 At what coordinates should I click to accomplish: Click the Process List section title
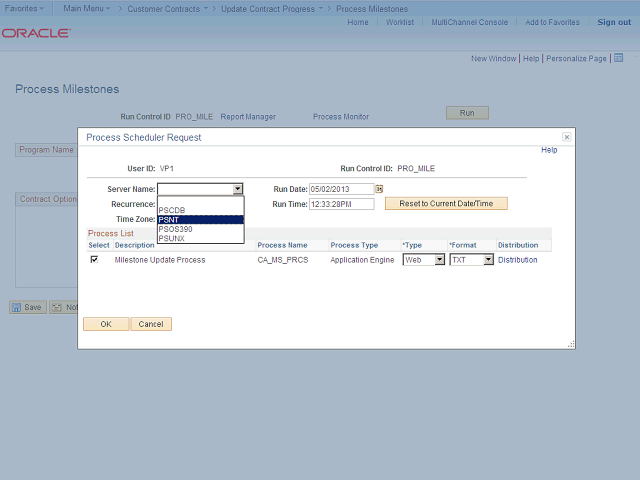coord(111,233)
